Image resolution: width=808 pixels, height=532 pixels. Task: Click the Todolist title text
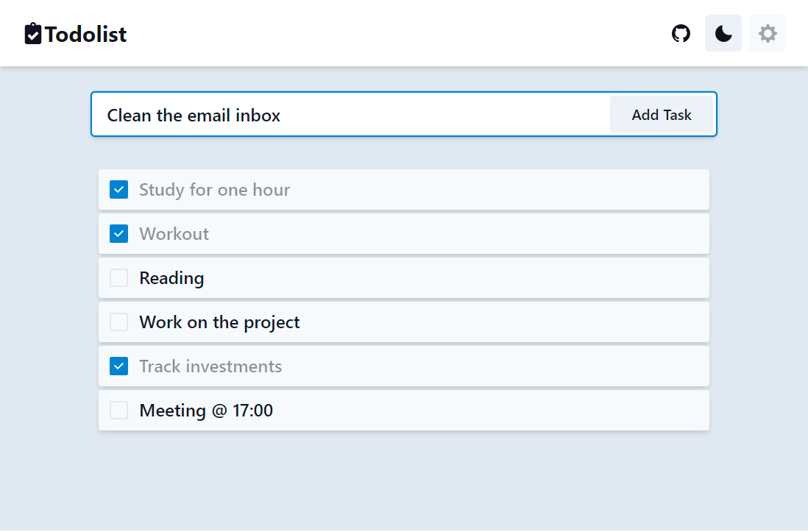coord(85,35)
